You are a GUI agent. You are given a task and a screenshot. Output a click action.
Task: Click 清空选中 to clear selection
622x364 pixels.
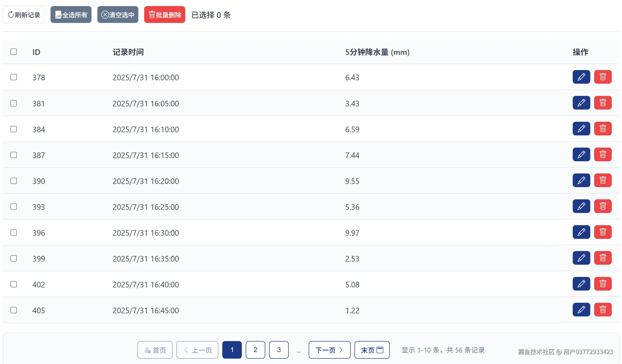tap(118, 15)
